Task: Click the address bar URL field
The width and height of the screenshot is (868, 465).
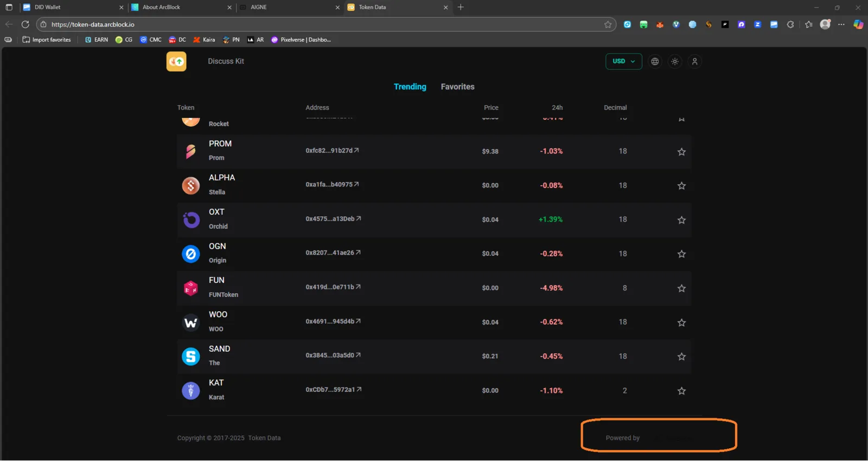Action: [x=325, y=24]
